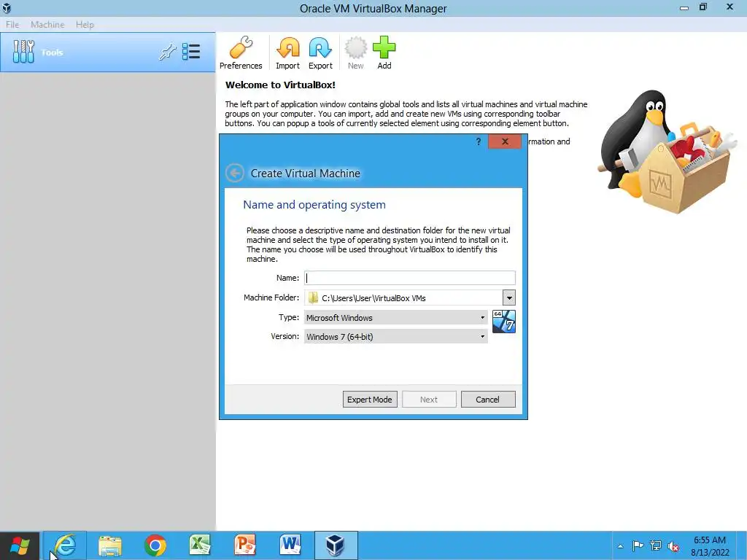
Task: Open the Machine menu
Action: pos(47,25)
